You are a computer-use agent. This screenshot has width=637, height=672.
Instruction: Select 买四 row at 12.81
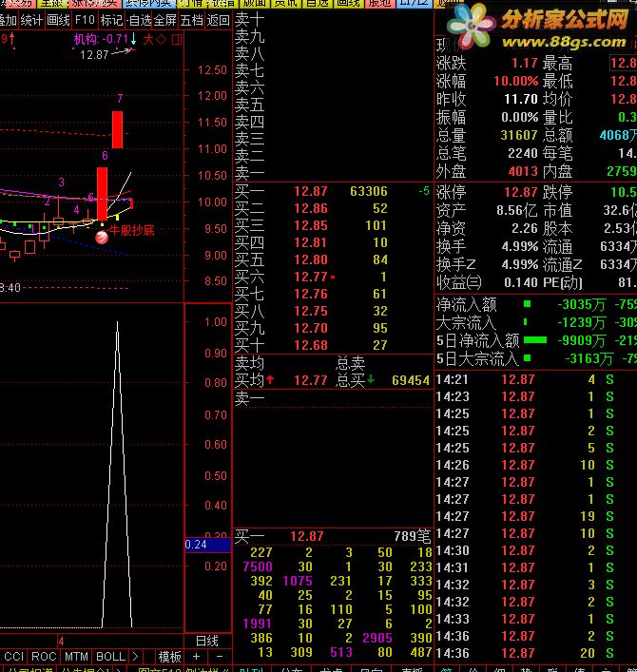coord(333,242)
